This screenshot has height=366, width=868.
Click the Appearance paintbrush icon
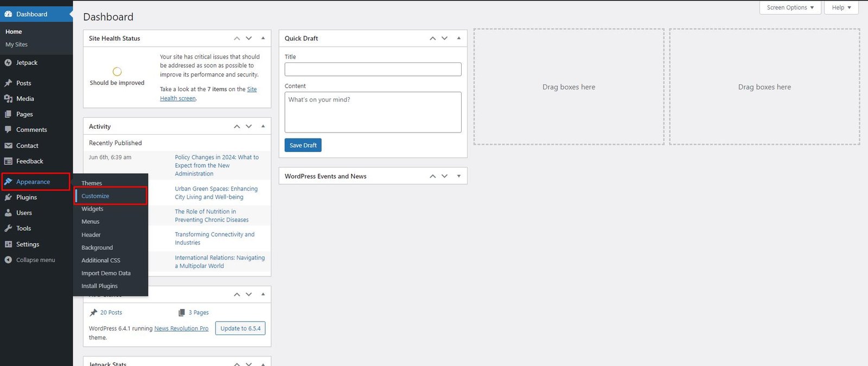point(8,182)
